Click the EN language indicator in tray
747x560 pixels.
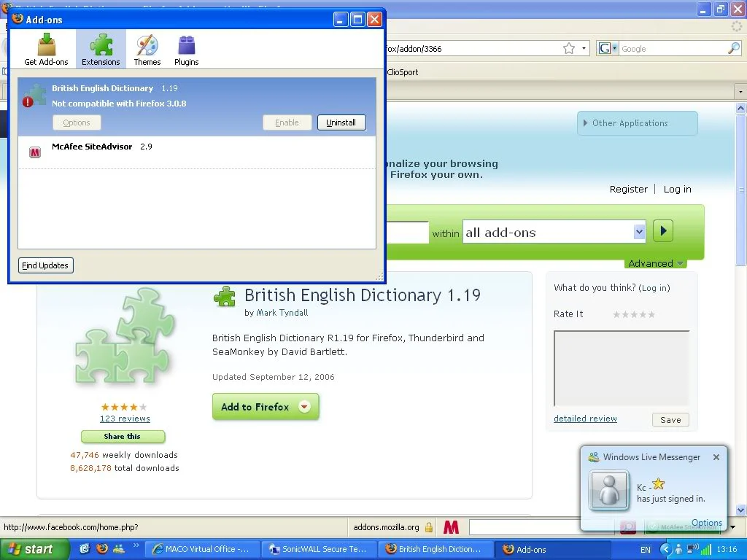pyautogui.click(x=645, y=550)
